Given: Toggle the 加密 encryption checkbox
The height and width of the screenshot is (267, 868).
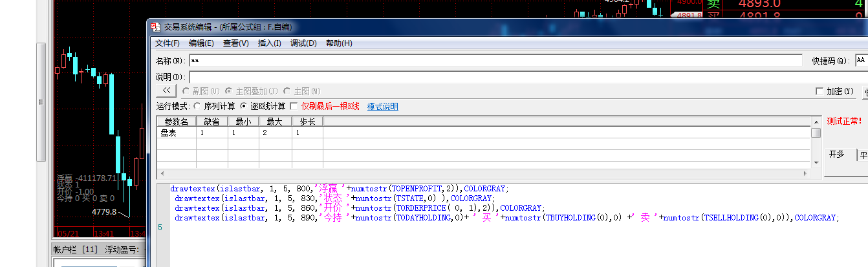Looking at the screenshot, I should pos(819,91).
